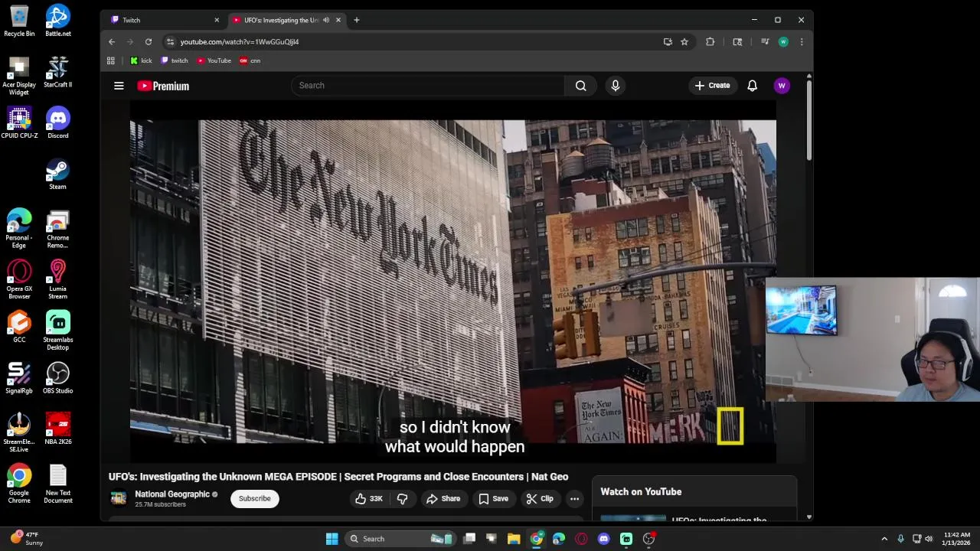Image resolution: width=980 pixels, height=551 pixels.
Task: Open more actions three-dot menu below video
Action: click(x=574, y=499)
